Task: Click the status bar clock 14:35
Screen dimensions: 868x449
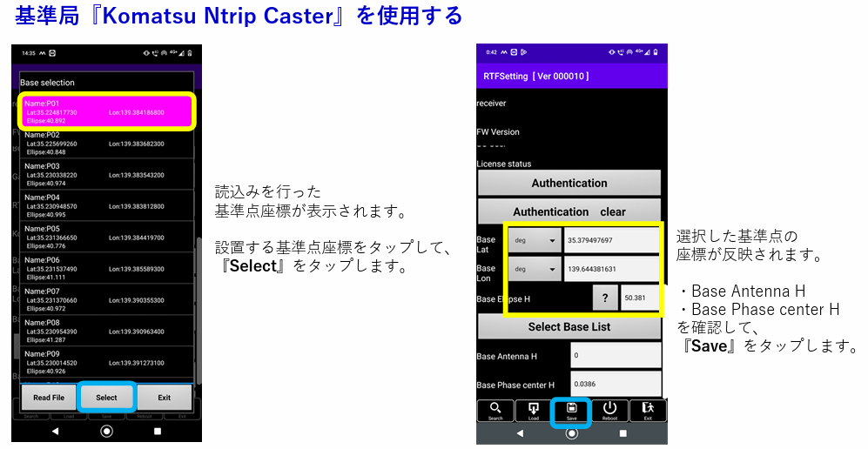Action: (x=29, y=53)
